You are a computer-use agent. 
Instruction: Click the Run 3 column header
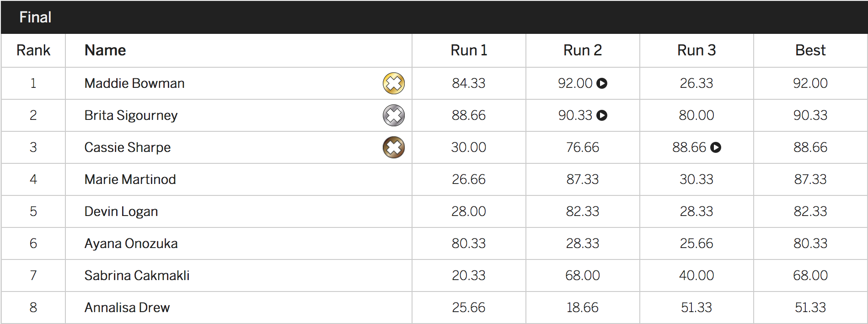696,50
